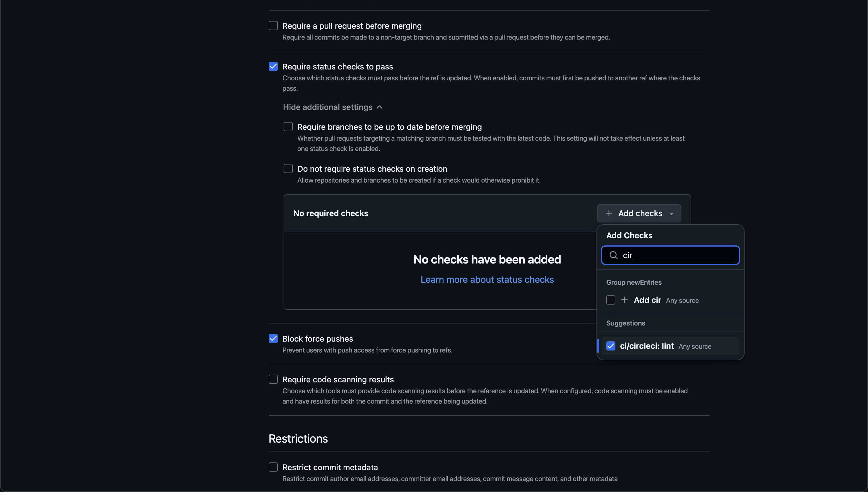The height and width of the screenshot is (492, 868).
Task: Enable "Require branches to be up to date before merging"
Action: pos(288,127)
